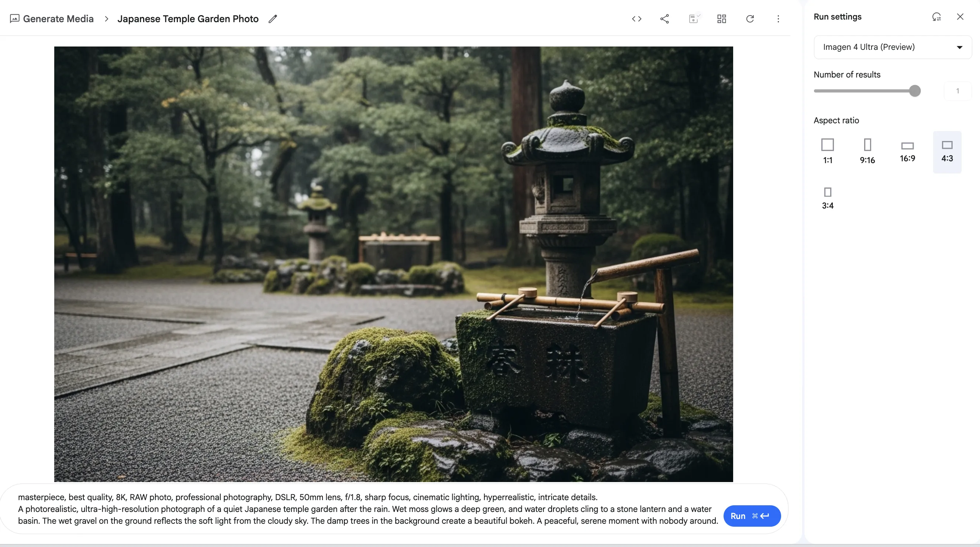Select the 3:4 aspect ratio option
The height and width of the screenshot is (547, 980).
point(828,196)
